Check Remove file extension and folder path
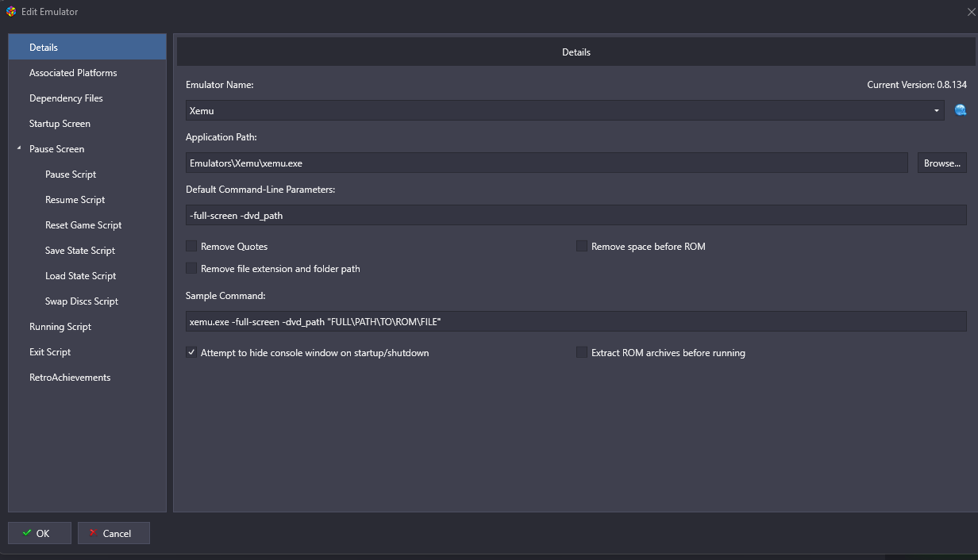 pyautogui.click(x=191, y=269)
